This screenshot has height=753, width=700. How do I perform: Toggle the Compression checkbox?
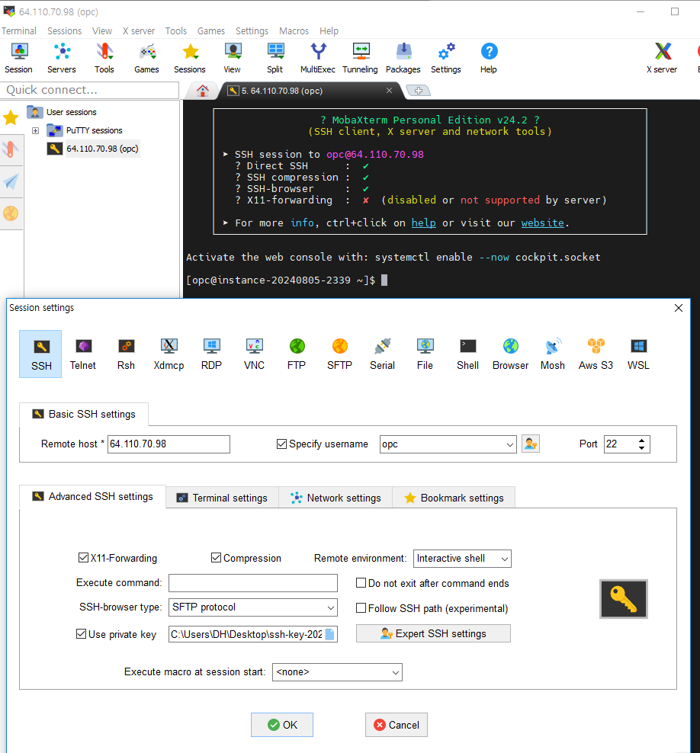(217, 558)
